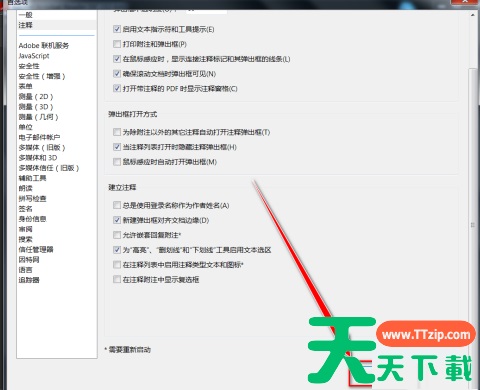This screenshot has width=480, height=390.
Task: Select 注释 category in the list
Action: (26, 25)
